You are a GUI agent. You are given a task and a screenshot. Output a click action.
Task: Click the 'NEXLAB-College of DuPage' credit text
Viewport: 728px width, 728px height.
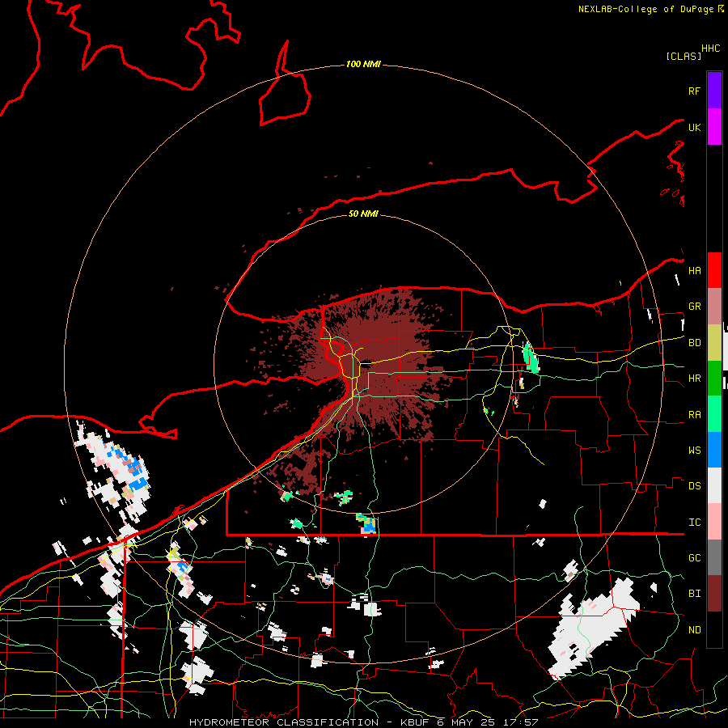pyautogui.click(x=645, y=9)
